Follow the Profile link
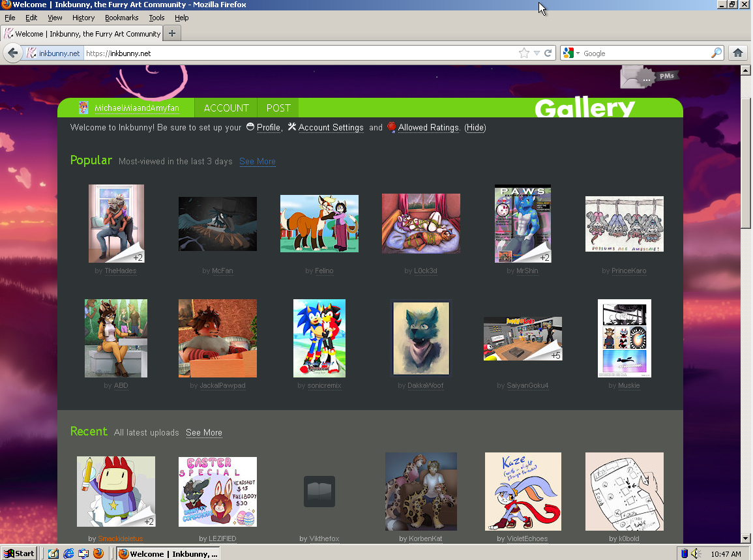The image size is (753, 560). point(269,127)
